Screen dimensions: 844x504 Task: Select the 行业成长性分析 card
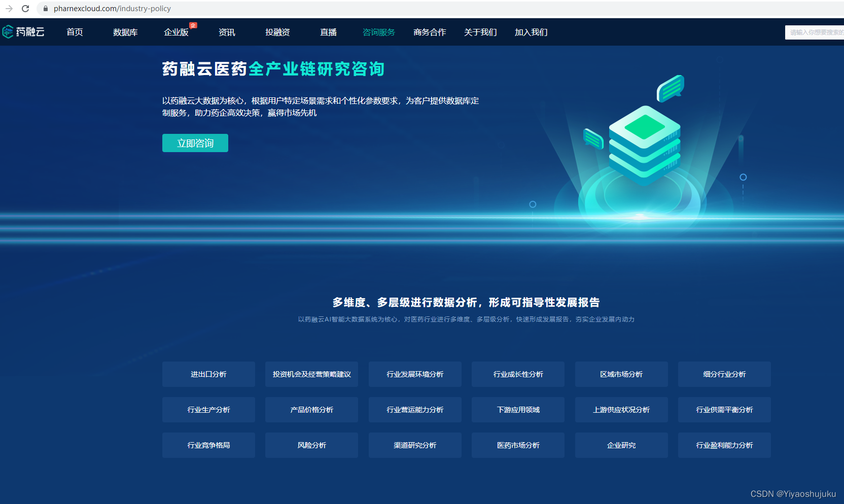(x=518, y=374)
